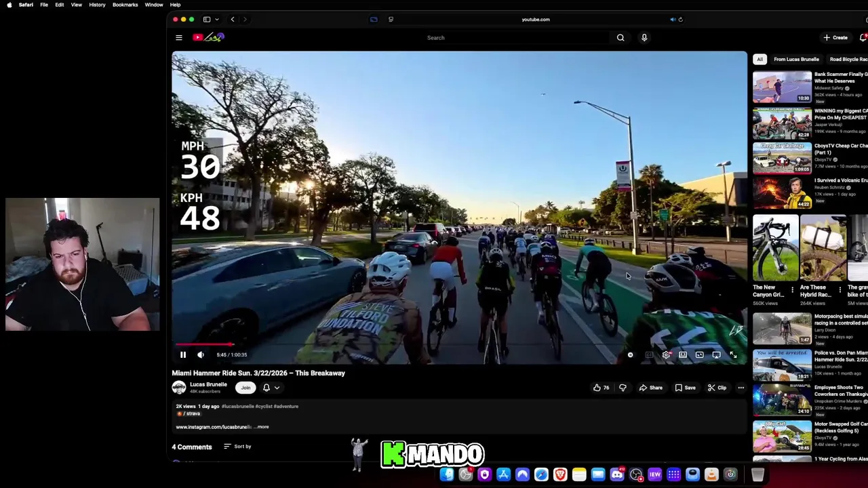868x488 pixels.
Task: Open Brave browser from the Dock
Action: click(x=560, y=474)
